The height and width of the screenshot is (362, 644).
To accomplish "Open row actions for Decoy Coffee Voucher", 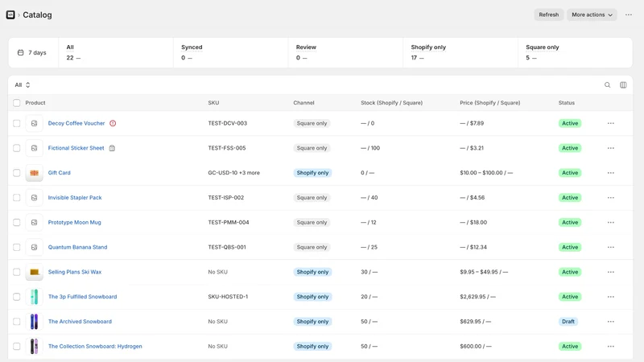I will point(611,123).
